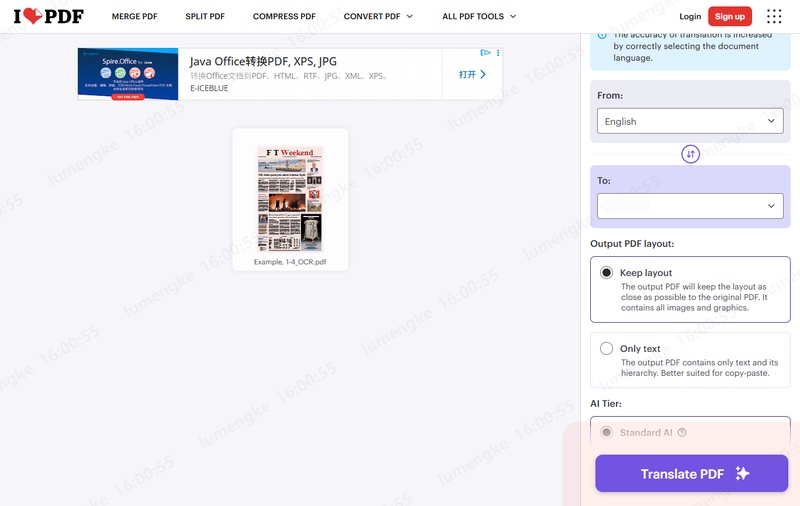
Task: Select the uploaded PDF thumbnail
Action: [x=290, y=199]
